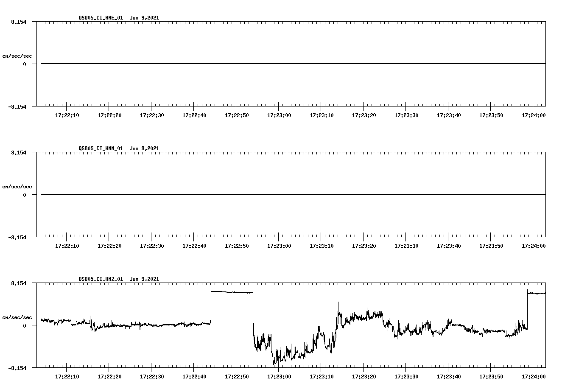Viewport: 576px width, 392px height.
Task: Click 17:23:50 time label under HNN plot
Action: [491, 246]
